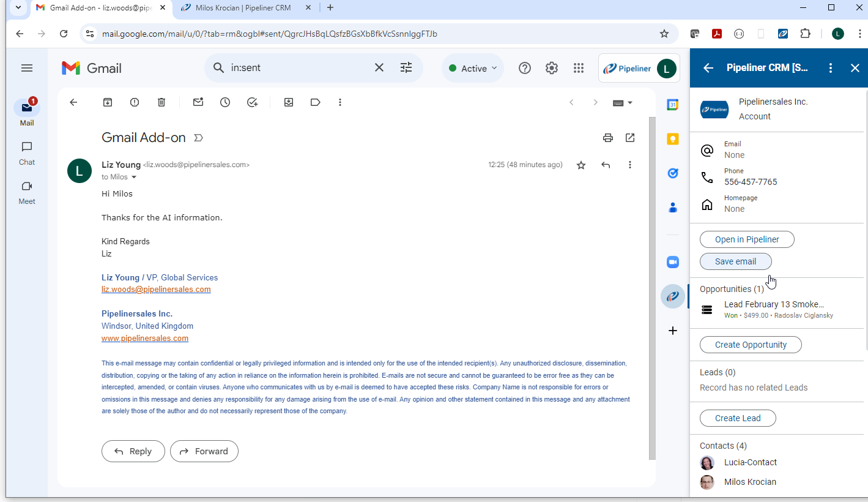Screen dimensions: 868x502
Task: Expand the Active status dropdown
Action: (473, 69)
